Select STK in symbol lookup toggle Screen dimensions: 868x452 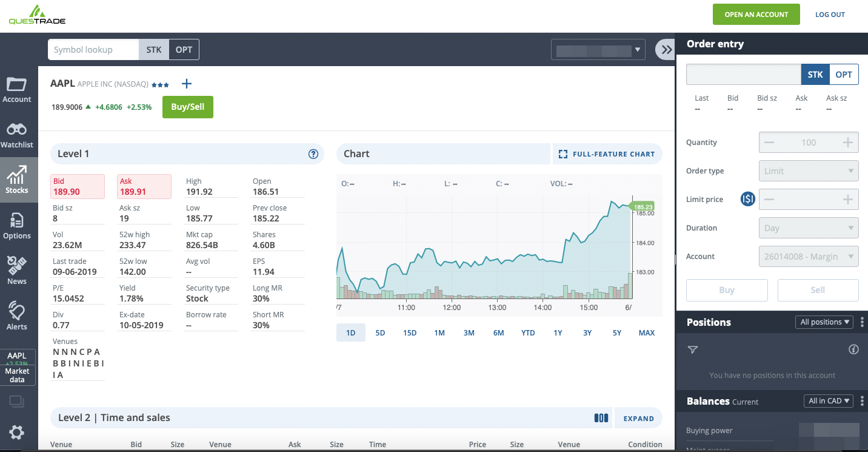154,50
